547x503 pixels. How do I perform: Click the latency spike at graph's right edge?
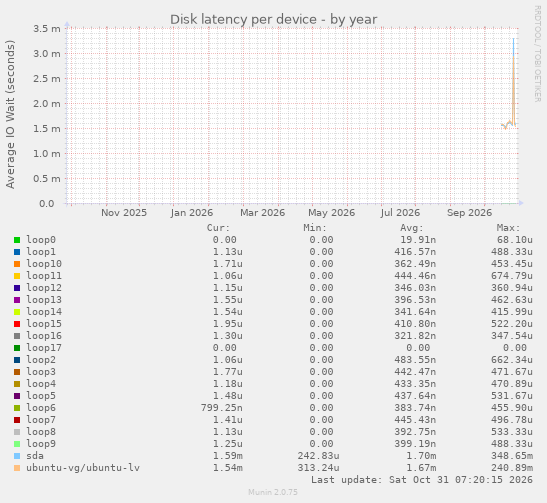[513, 82]
